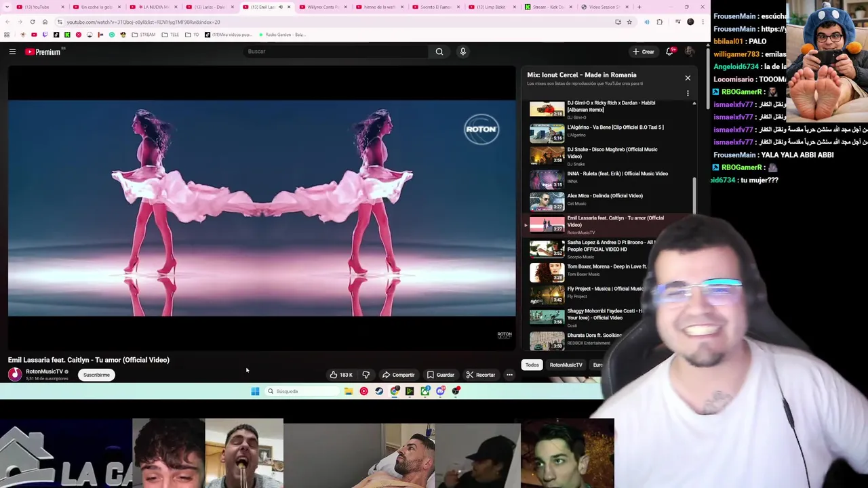Viewport: 868px width, 488px height.
Task: Select the RotonMusicTV filter chip
Action: (x=566, y=365)
